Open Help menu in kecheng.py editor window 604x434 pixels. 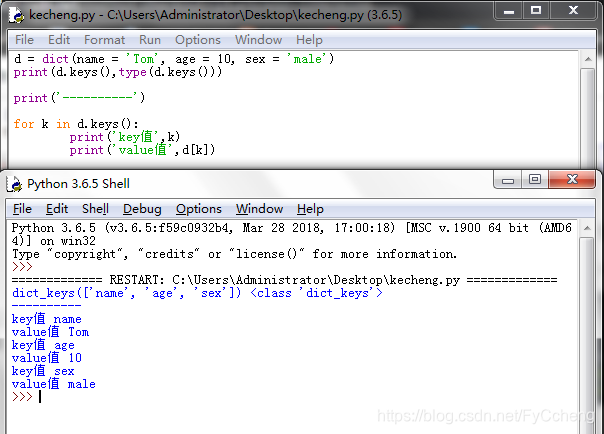309,40
